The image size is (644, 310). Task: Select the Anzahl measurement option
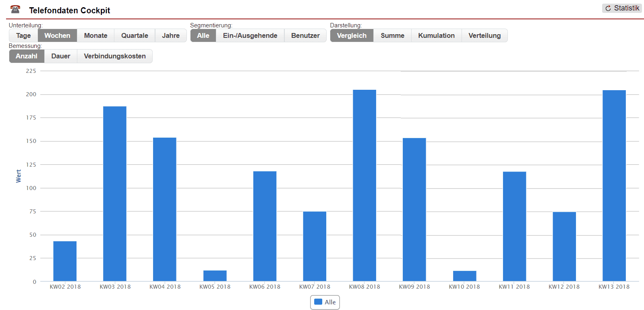[x=27, y=56]
